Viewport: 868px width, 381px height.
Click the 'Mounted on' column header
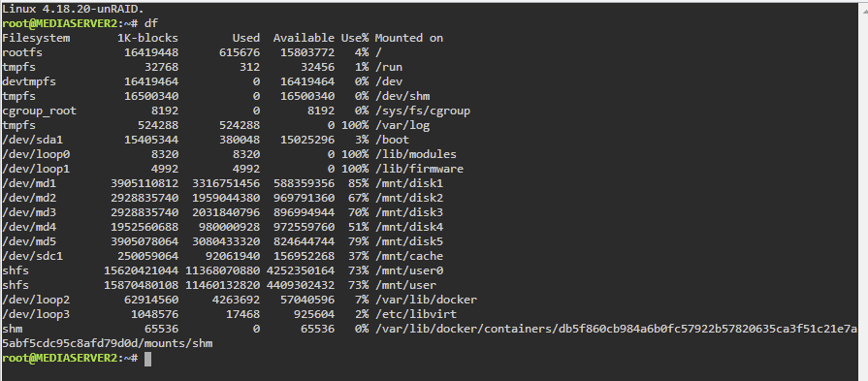pyautogui.click(x=409, y=38)
